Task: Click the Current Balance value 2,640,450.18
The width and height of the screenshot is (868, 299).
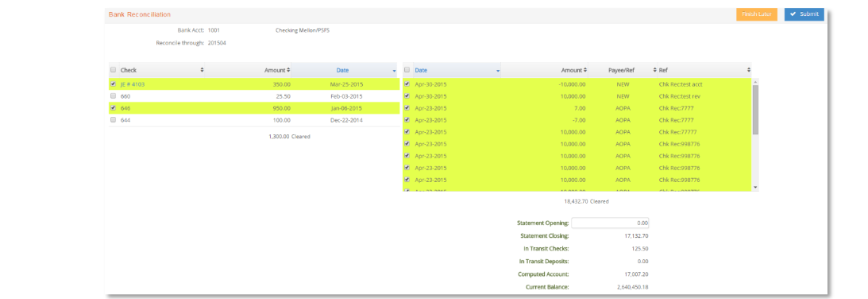Action: [x=632, y=287]
